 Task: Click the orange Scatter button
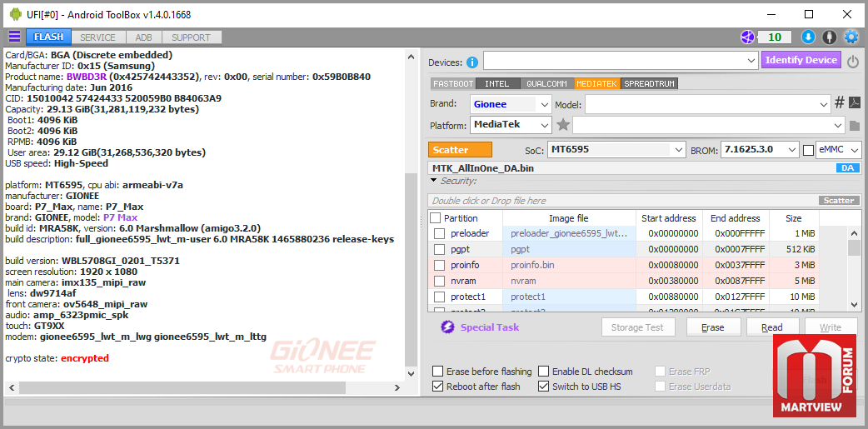[460, 150]
